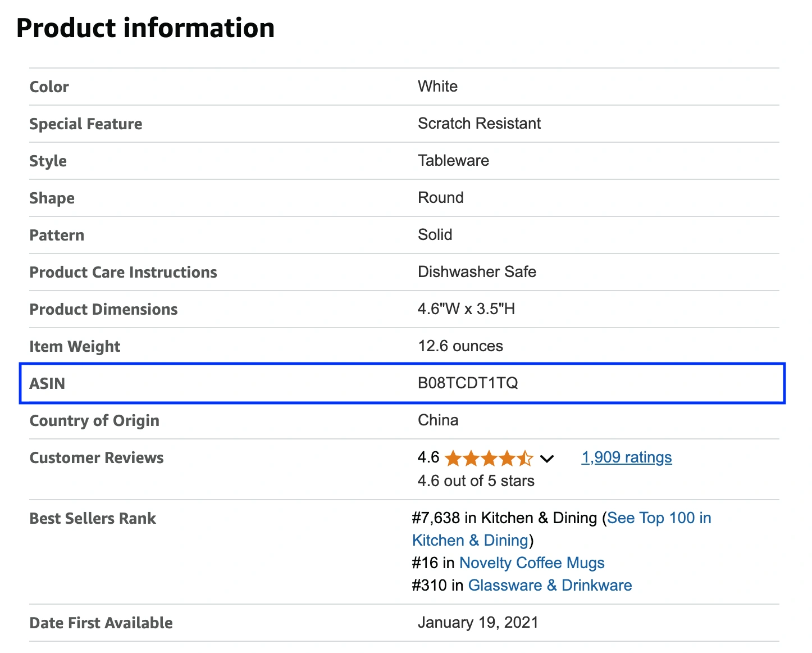Click the Country of Origin value China
Screen dimensions: 812x653
point(438,420)
